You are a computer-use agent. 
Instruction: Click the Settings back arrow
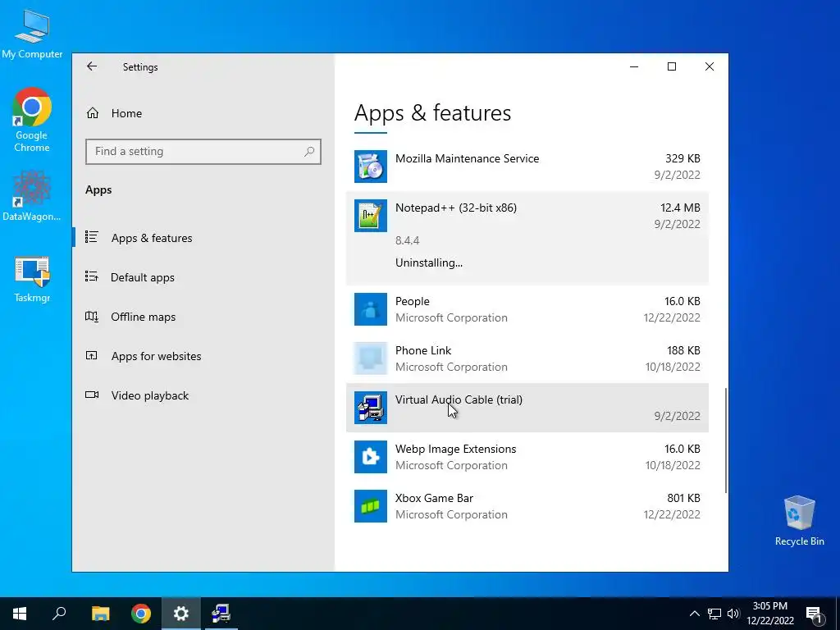point(92,66)
